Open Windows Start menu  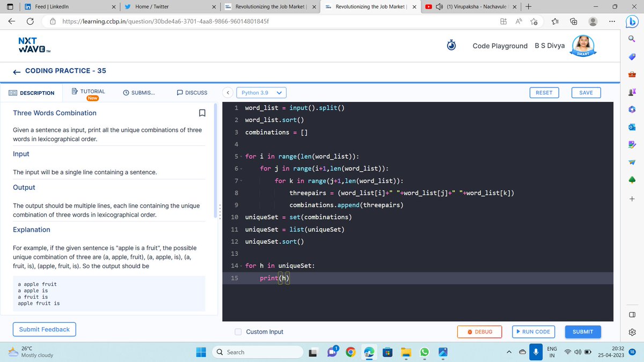coord(201,352)
